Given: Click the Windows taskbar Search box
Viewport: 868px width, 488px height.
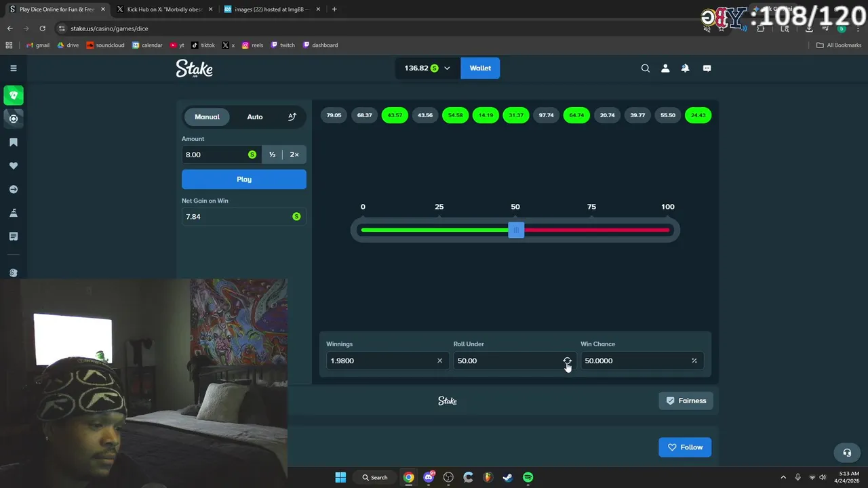Looking at the screenshot, I should pos(375,477).
